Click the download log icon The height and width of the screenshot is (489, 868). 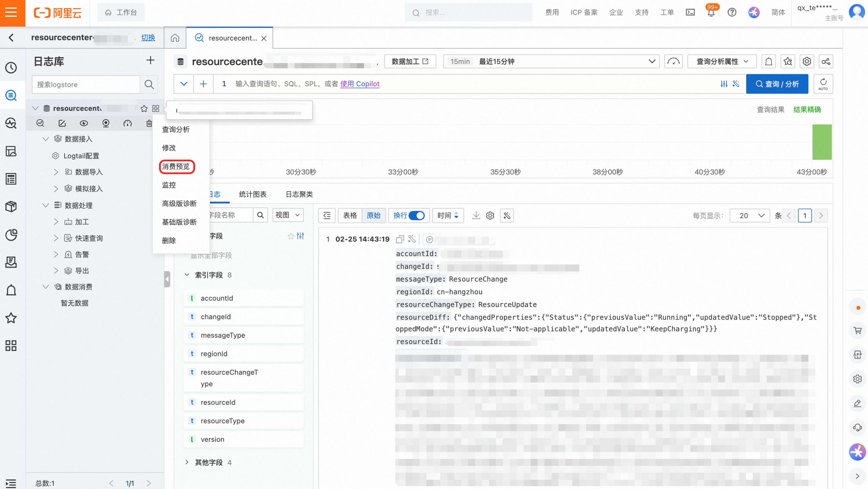tap(476, 215)
